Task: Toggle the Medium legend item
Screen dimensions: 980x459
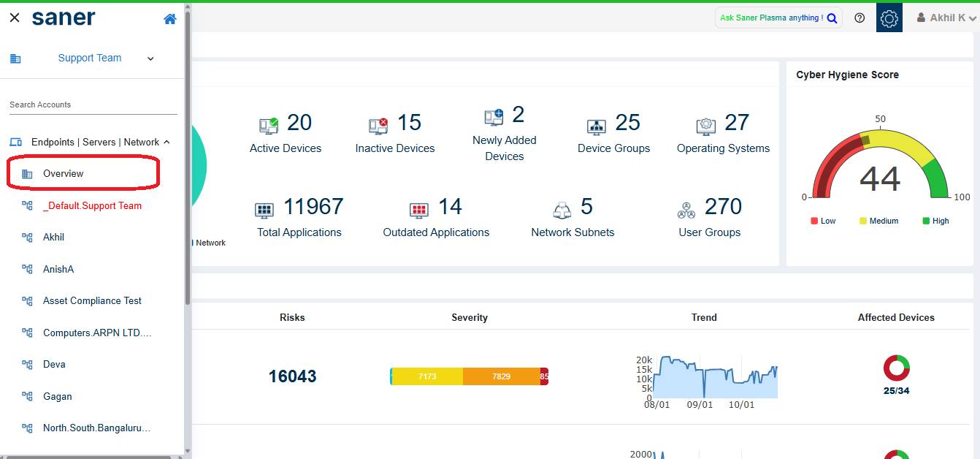Action: click(878, 221)
